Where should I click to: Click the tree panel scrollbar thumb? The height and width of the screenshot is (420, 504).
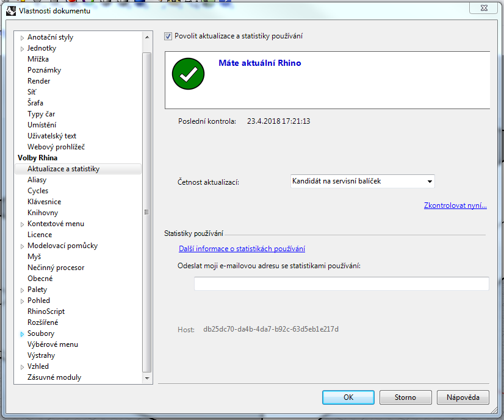point(146,212)
